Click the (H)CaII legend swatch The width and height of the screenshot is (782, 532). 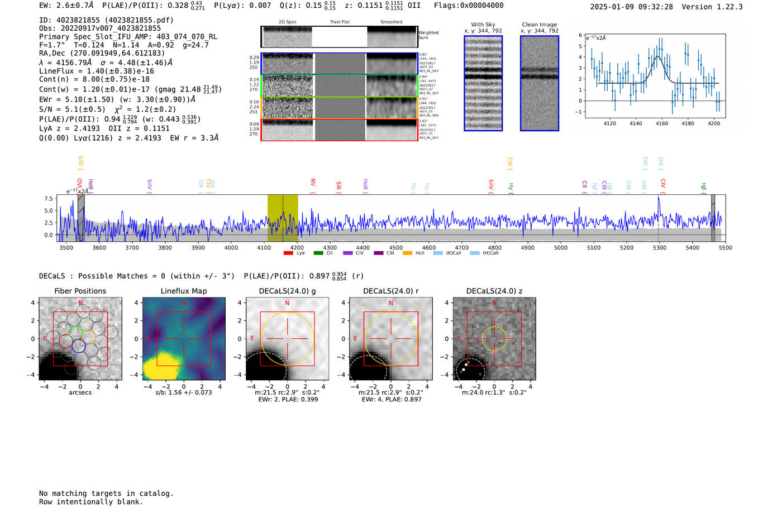[x=475, y=253]
